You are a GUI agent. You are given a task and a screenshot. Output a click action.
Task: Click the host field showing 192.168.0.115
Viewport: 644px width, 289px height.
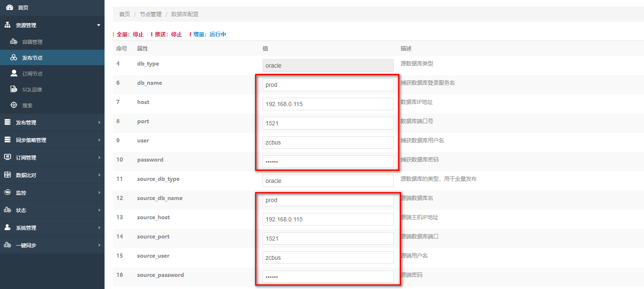(328, 104)
